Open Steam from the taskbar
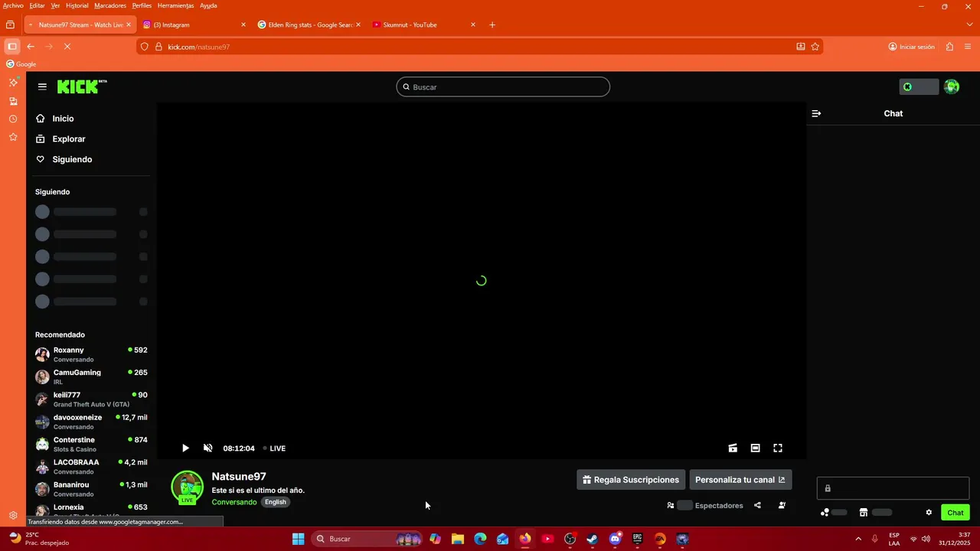Image resolution: width=980 pixels, height=551 pixels. (592, 539)
